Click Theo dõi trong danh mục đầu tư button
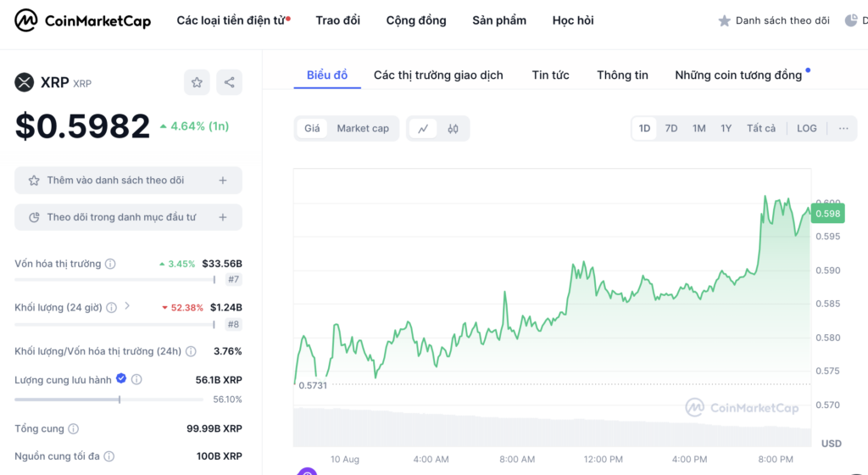The width and height of the screenshot is (868, 475). tap(129, 218)
